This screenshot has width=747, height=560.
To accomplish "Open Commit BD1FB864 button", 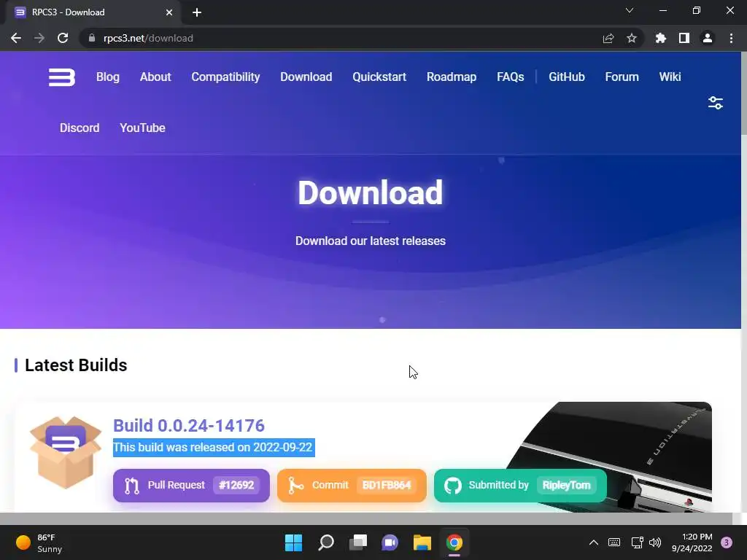I will 352,485.
